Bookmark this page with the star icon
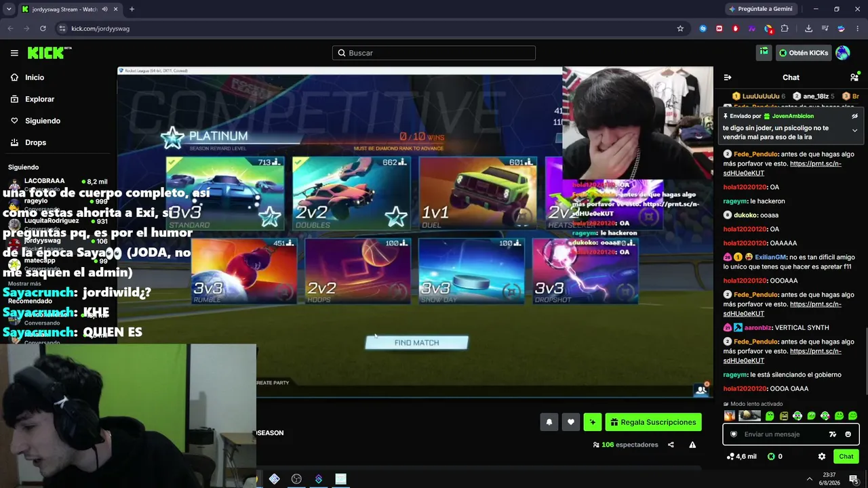Screen dimensions: 868x488 point(680,28)
